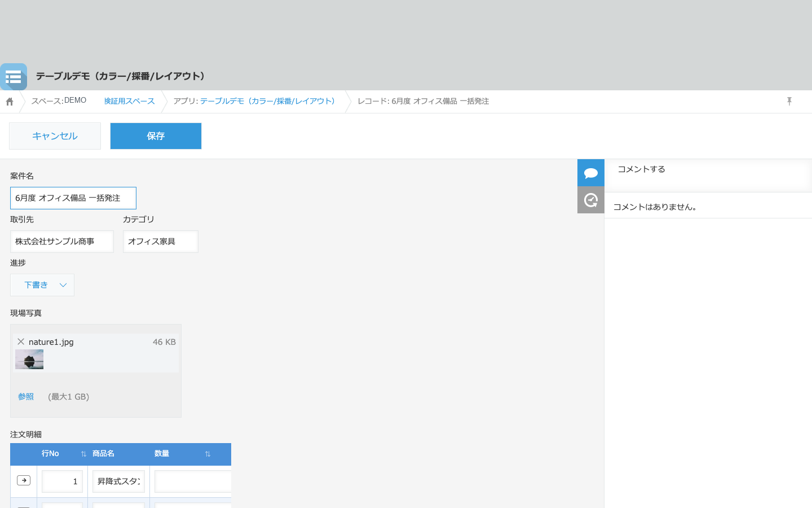Sort the table by 行No column
The height and width of the screenshot is (508, 812).
pos(83,454)
